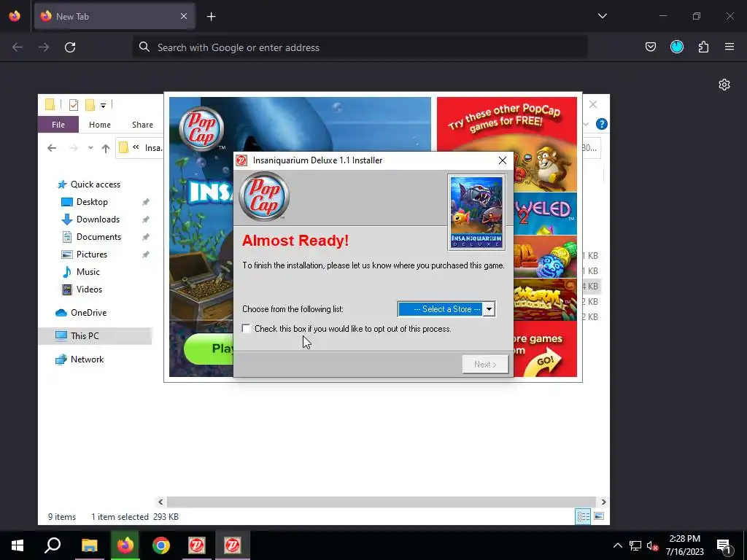Show hidden system tray icons
The height and width of the screenshot is (560, 747).
point(617,545)
